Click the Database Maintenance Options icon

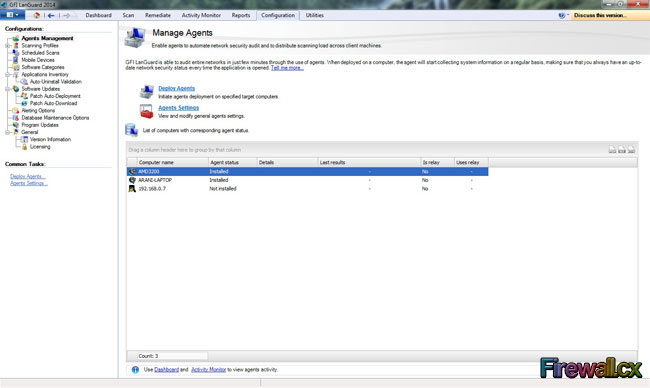[x=15, y=118]
